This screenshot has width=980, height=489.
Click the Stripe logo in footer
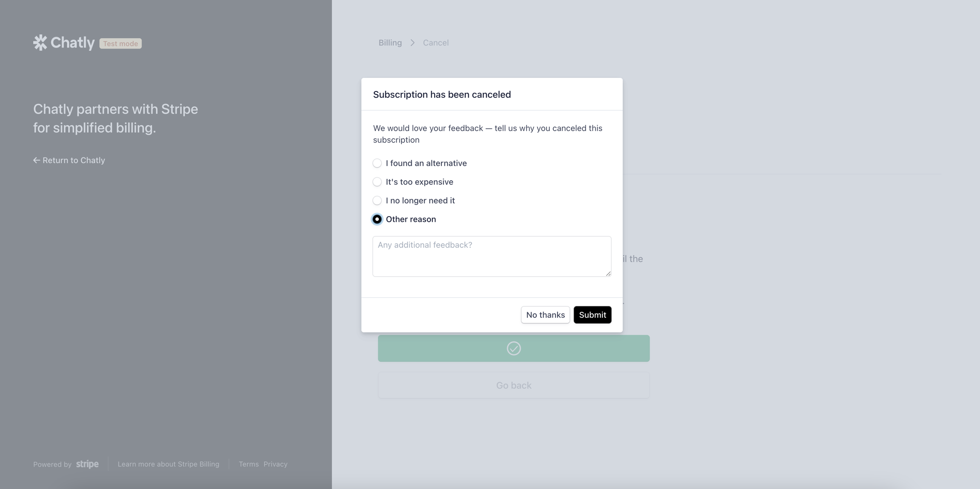[87, 464]
